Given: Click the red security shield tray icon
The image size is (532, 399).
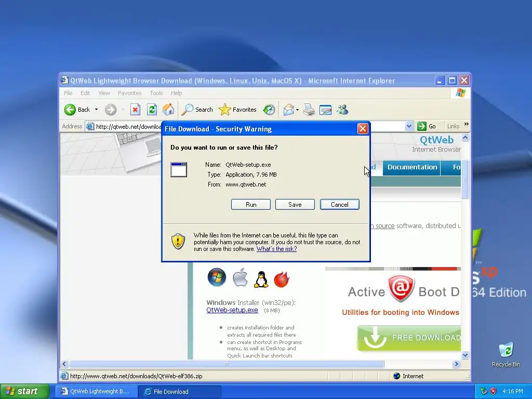Looking at the screenshot, I should point(494,391).
